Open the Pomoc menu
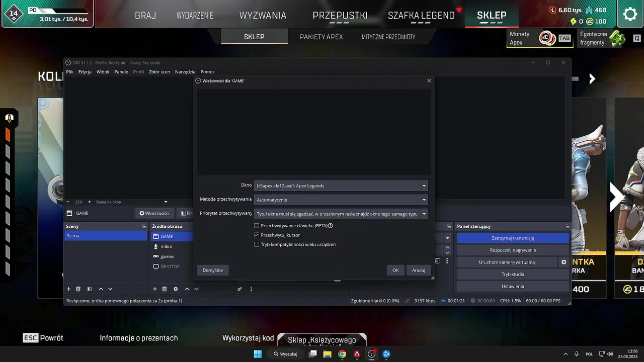 [x=208, y=72]
